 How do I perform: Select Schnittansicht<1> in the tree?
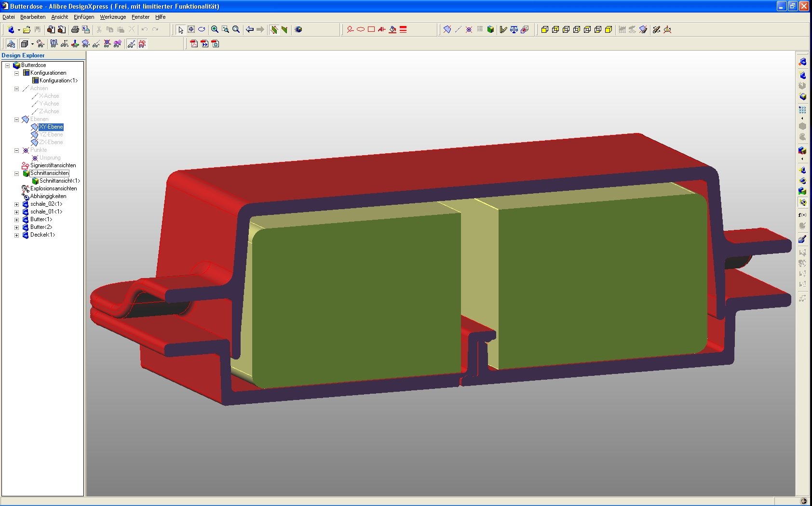tap(60, 181)
